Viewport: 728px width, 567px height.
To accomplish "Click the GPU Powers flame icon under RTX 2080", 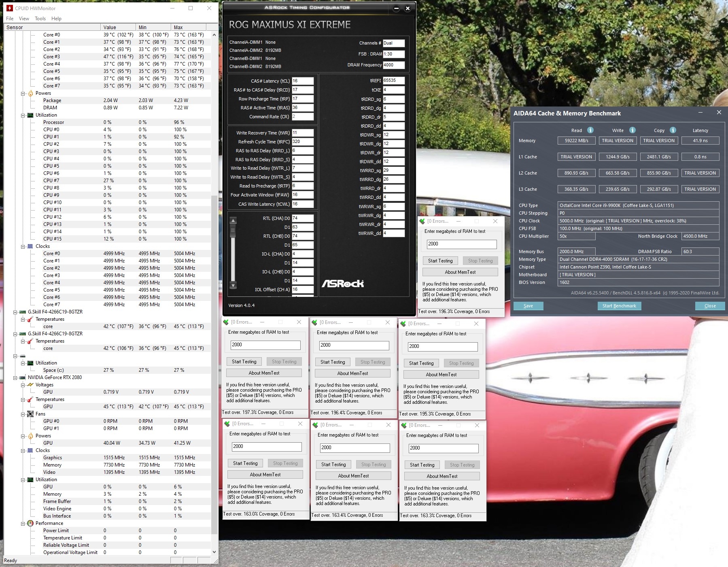I will click(30, 436).
